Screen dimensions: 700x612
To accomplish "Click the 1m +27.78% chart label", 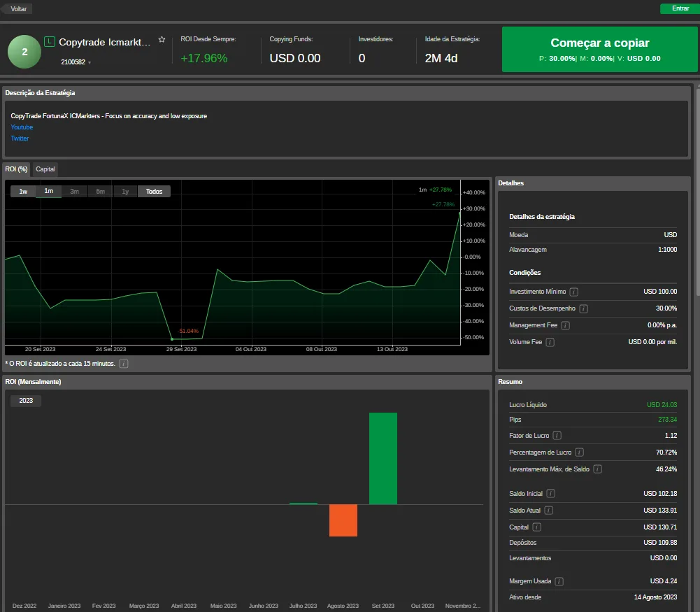I will click(435, 190).
